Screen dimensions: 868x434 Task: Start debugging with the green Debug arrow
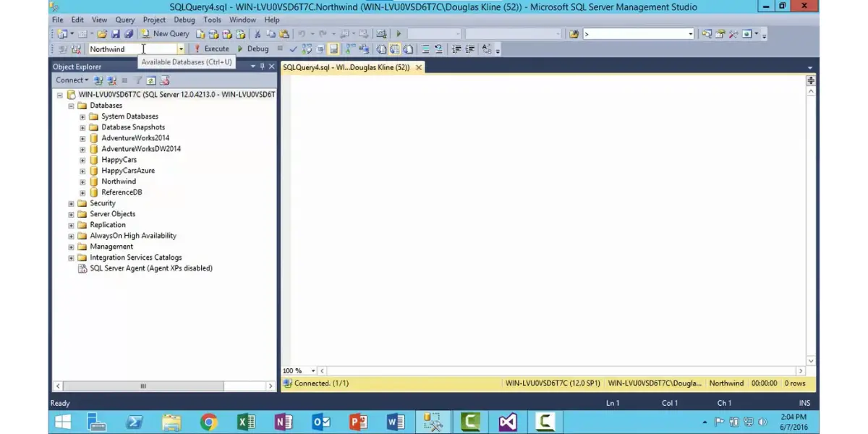point(240,48)
